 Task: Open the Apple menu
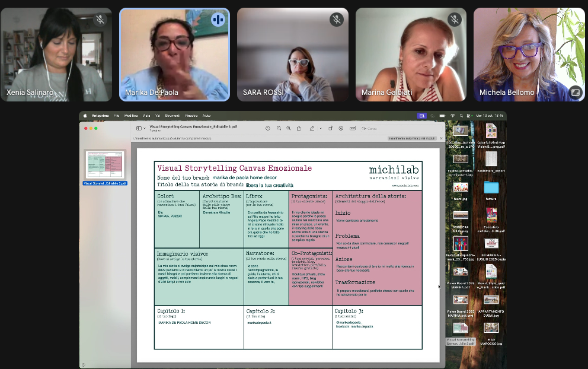[85, 116]
